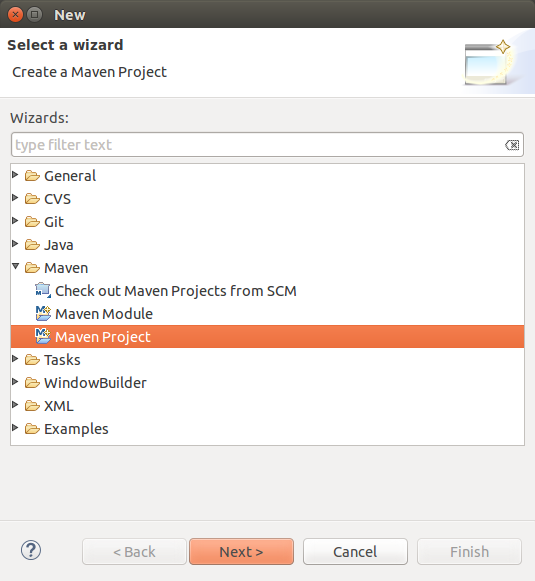
Task: Select the Tasks tree item label
Action: tap(62, 360)
